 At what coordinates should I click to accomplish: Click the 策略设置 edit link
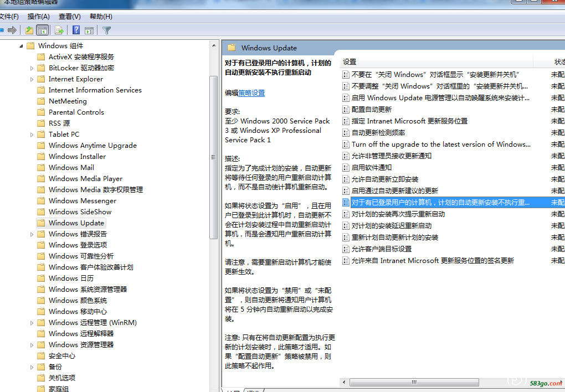click(251, 93)
